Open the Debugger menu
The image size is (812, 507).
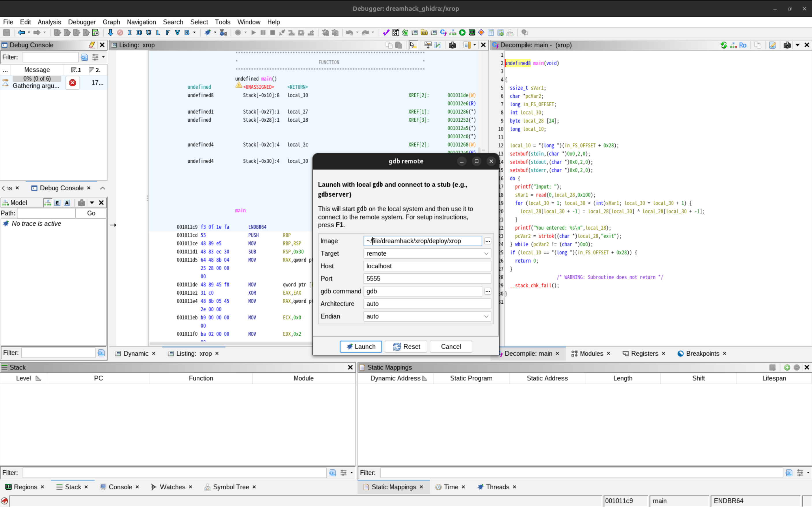coord(82,22)
